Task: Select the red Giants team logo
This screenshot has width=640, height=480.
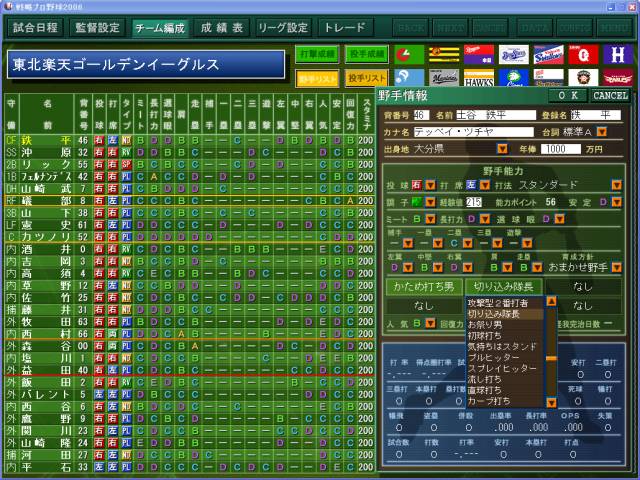Action: click(x=583, y=54)
